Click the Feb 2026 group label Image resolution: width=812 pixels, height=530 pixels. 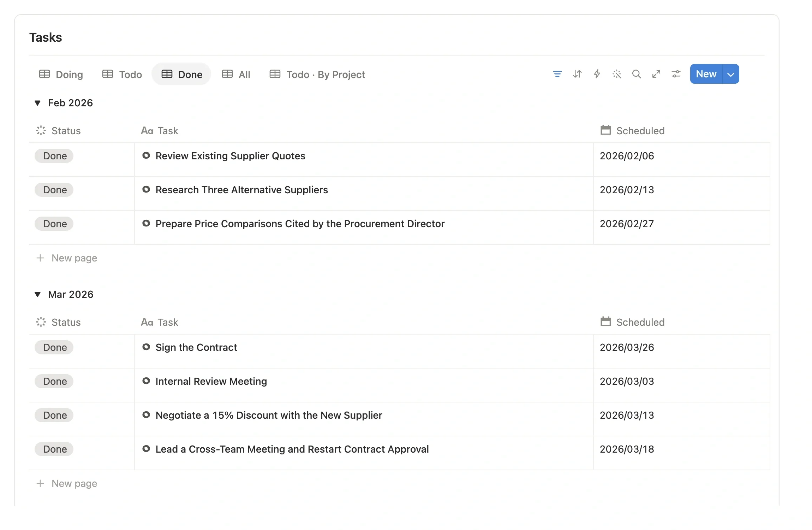[70, 103]
